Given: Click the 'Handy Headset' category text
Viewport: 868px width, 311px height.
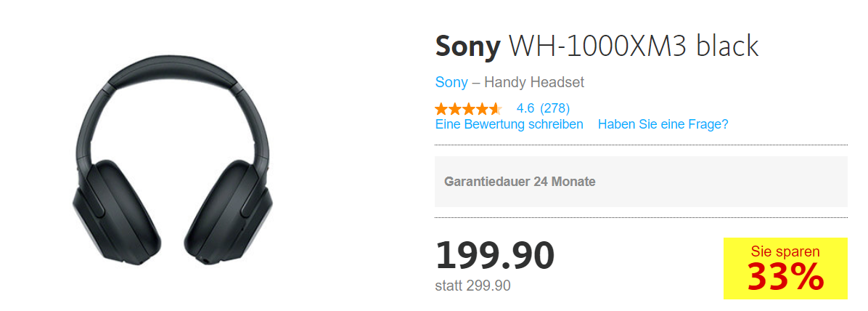Looking at the screenshot, I should coord(534,82).
